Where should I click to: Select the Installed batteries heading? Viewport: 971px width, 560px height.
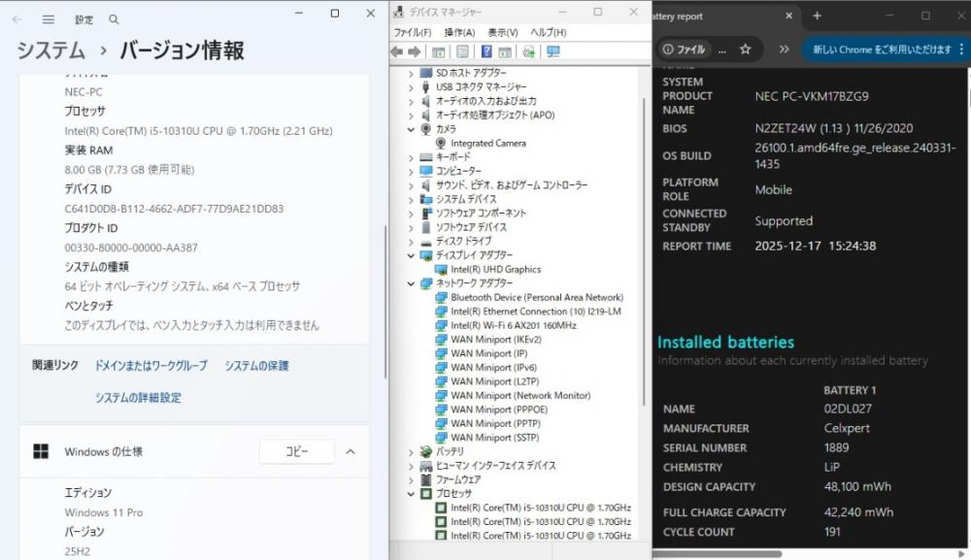pos(725,343)
